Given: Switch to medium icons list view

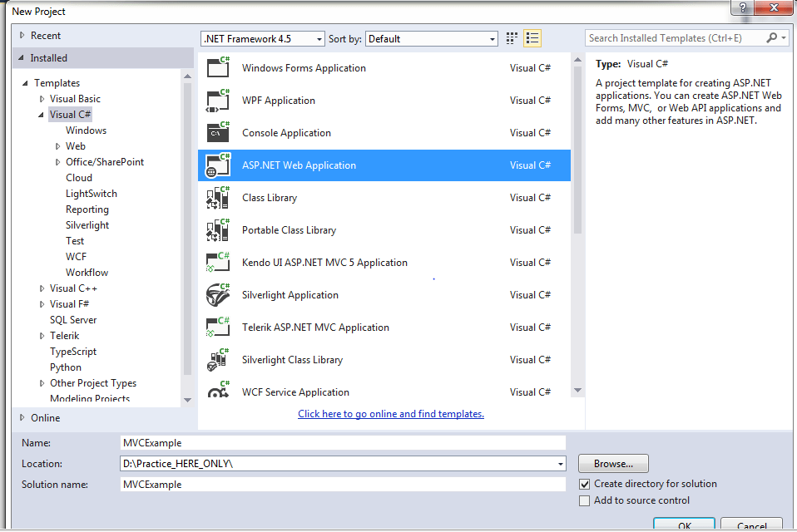Looking at the screenshot, I should [x=532, y=38].
